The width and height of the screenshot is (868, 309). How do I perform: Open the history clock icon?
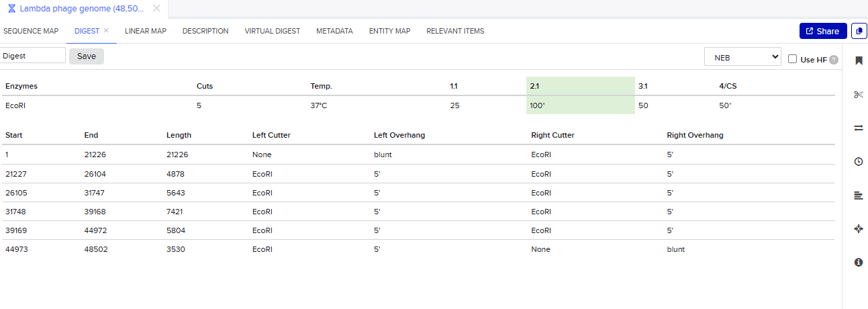point(858,162)
